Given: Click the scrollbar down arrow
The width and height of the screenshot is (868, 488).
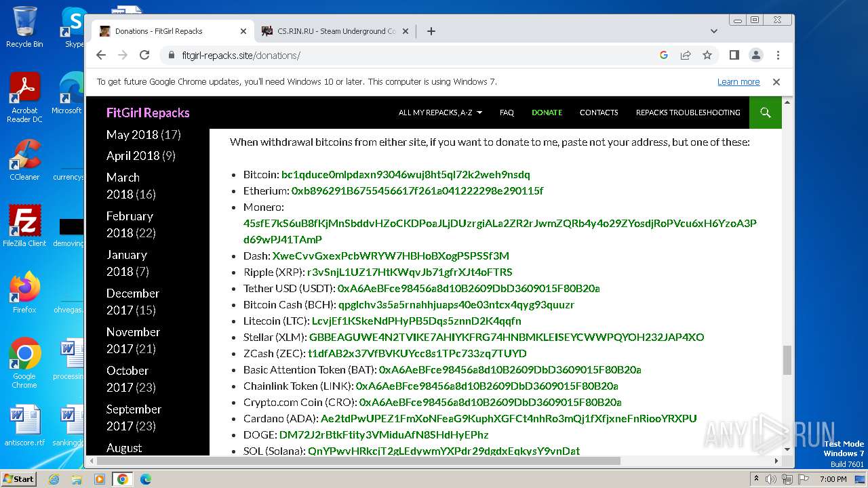Looking at the screenshot, I should tap(787, 449).
